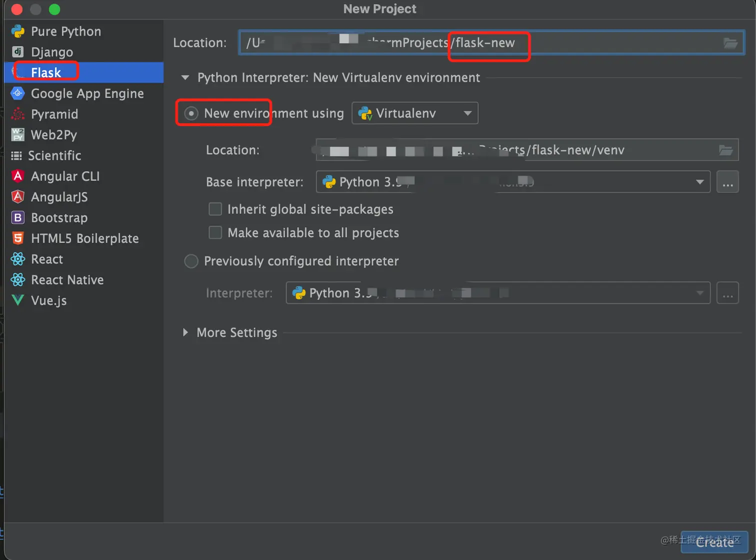Click 'HTML5 Boilerplate' label text

coord(85,238)
